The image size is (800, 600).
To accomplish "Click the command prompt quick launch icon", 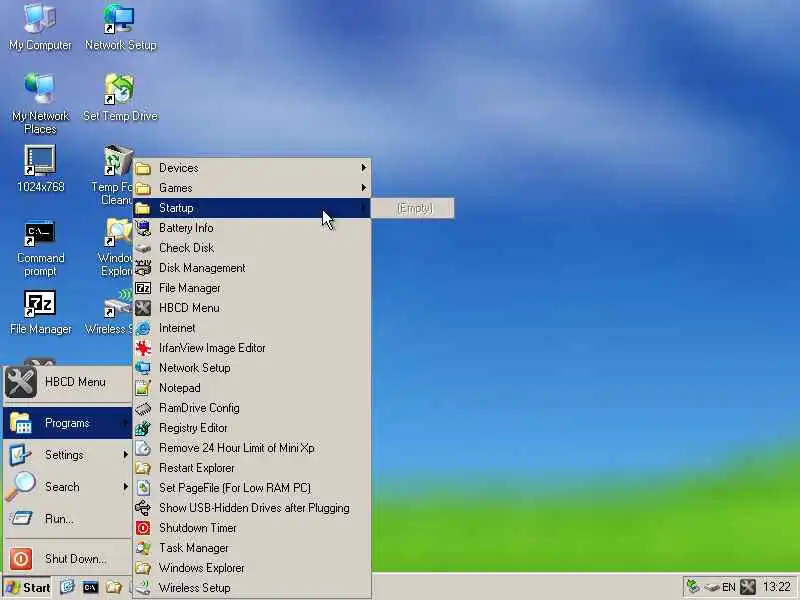I will pos(90,587).
